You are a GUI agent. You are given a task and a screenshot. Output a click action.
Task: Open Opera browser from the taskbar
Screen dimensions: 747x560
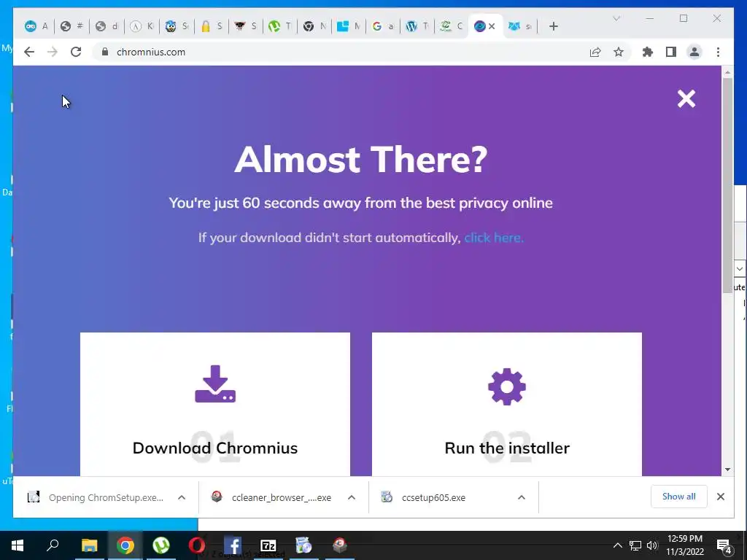(x=197, y=545)
